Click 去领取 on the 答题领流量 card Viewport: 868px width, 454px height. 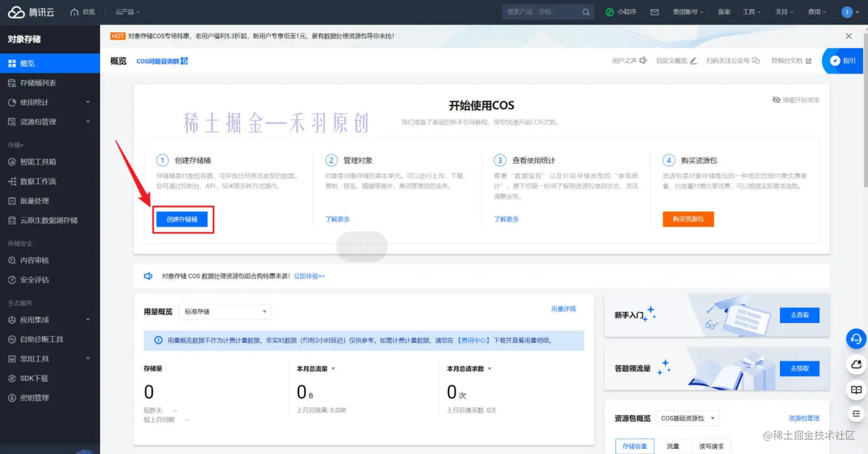[x=799, y=368]
